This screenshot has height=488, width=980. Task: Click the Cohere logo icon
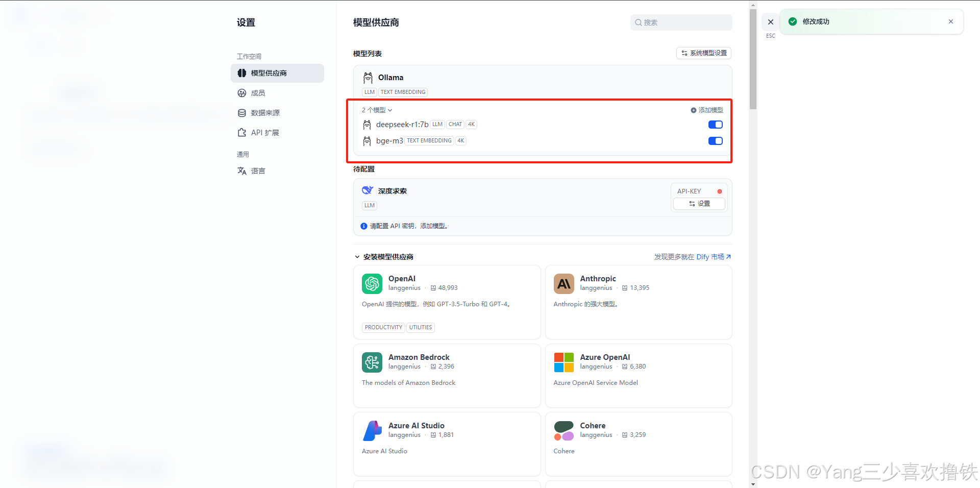[564, 431]
